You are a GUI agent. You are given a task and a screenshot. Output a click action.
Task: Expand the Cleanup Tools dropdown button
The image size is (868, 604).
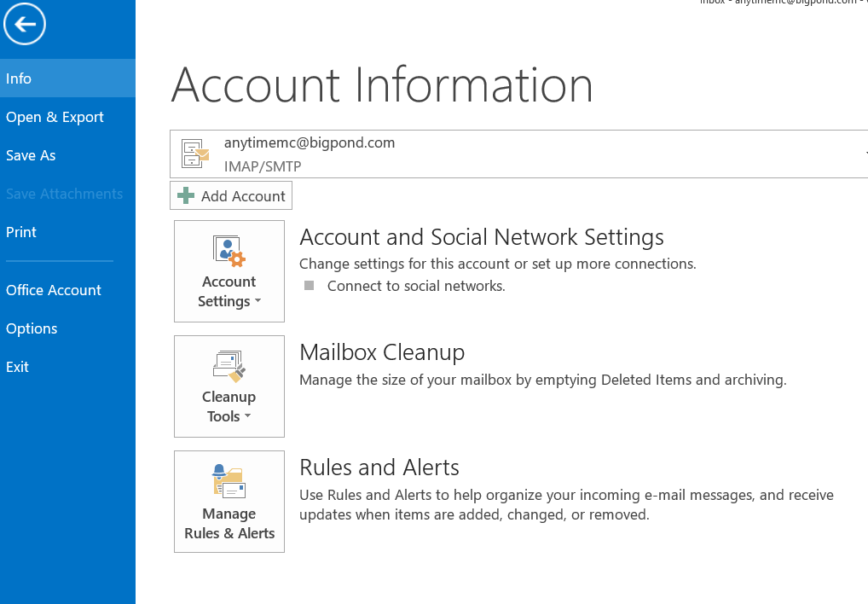(229, 386)
